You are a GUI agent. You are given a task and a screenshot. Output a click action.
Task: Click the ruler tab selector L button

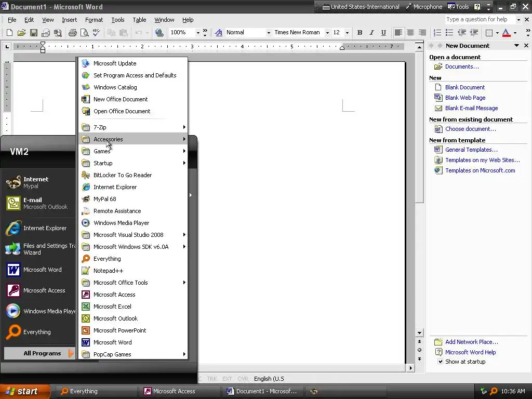point(7,46)
